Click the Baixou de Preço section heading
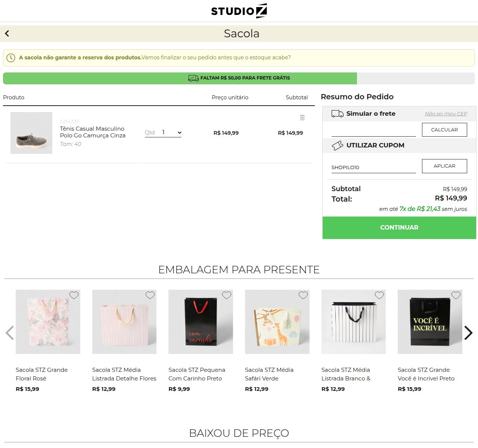Viewport: 478px width, 448px height. tap(239, 433)
